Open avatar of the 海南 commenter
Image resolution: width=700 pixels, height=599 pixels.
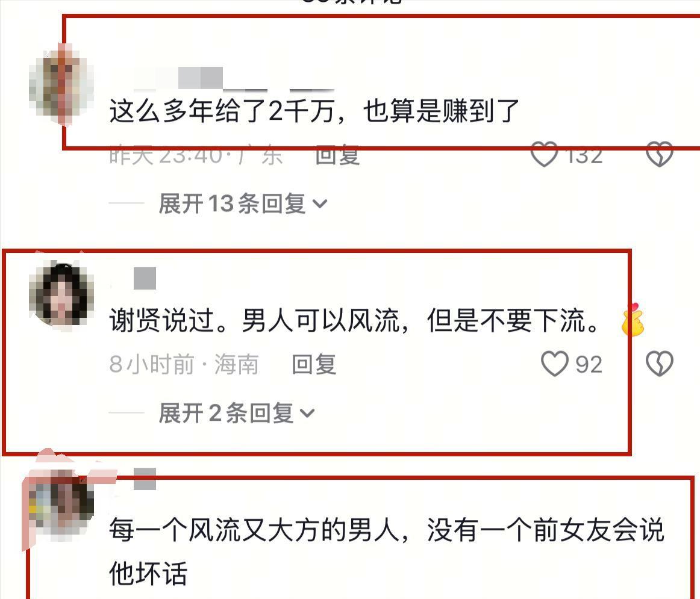pos(61,293)
